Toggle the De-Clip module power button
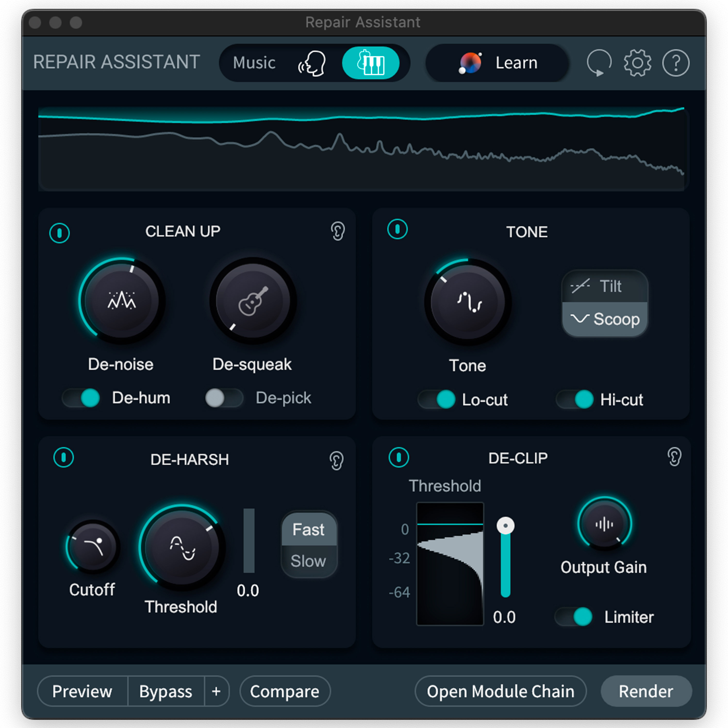 tap(399, 457)
